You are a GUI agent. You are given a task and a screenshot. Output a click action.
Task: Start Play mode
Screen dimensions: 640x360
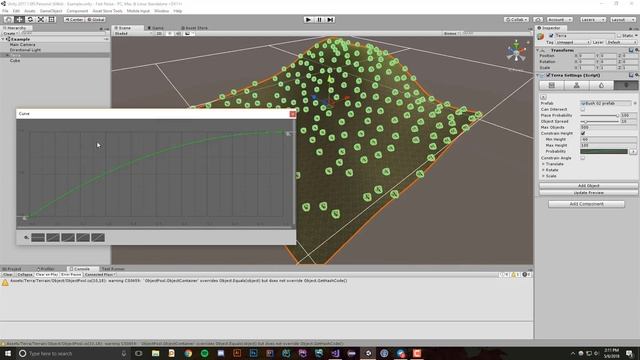point(309,20)
